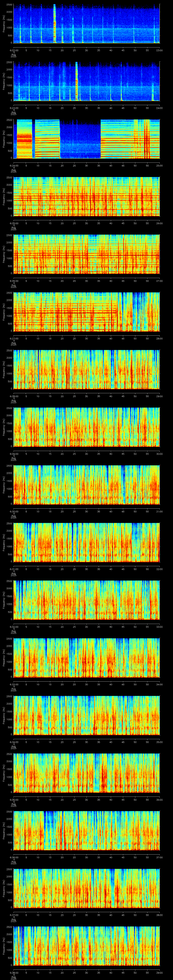
Task: Pick the spectrogram panel starting at 6:28:00
Action: coord(87,369)
